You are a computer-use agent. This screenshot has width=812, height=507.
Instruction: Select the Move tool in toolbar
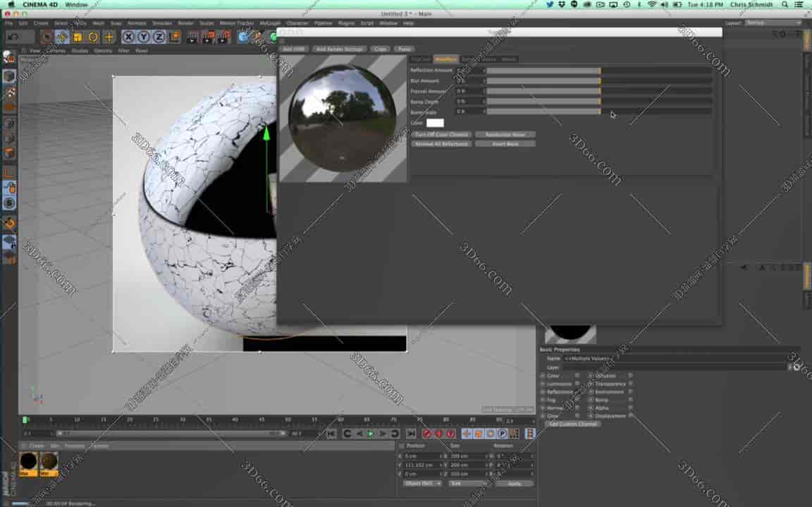(x=62, y=37)
